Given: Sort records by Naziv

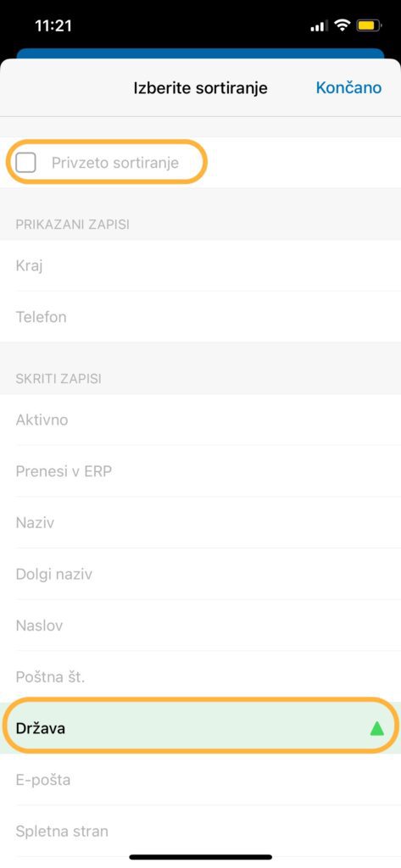Looking at the screenshot, I should pos(200,522).
